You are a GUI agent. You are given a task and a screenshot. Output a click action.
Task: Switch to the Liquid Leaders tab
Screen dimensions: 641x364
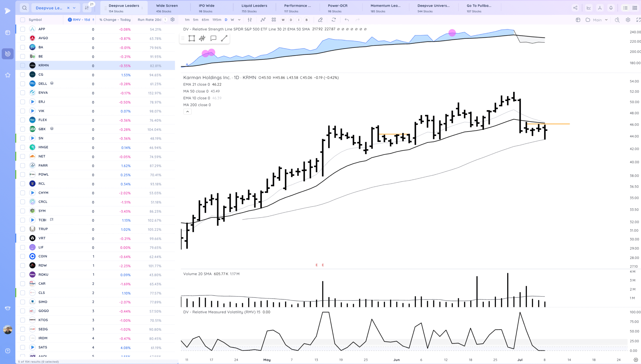tap(254, 8)
